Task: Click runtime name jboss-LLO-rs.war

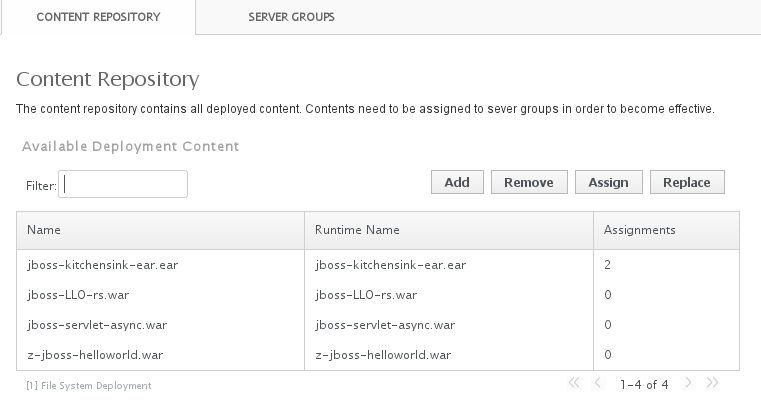Action: [x=366, y=295]
